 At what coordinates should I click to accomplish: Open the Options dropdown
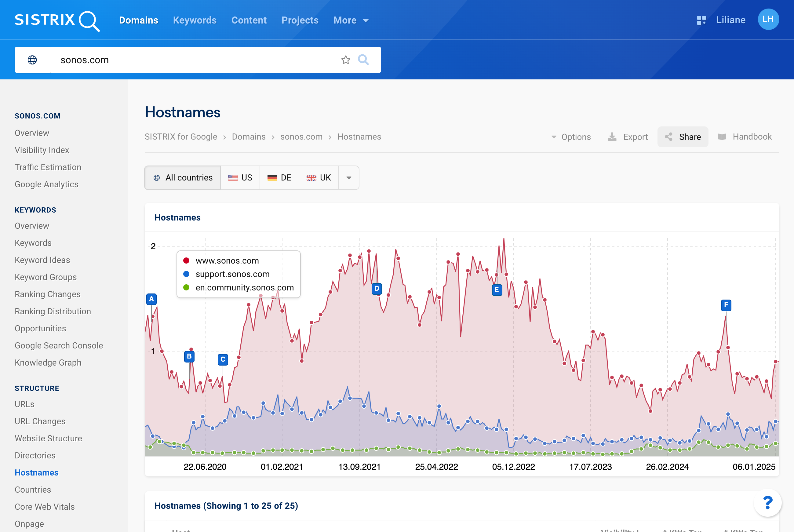[x=571, y=137]
